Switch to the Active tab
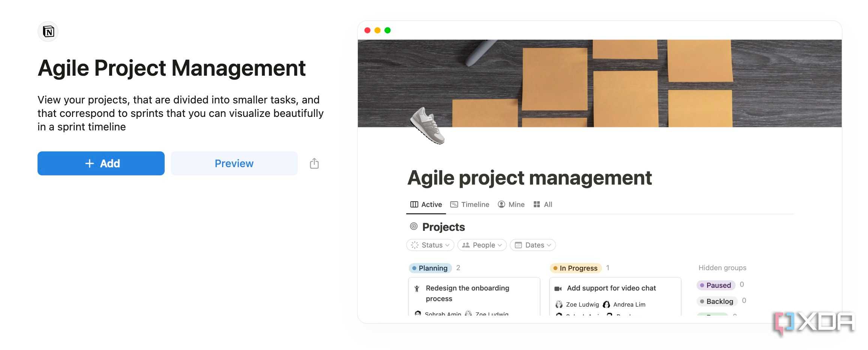 point(426,205)
